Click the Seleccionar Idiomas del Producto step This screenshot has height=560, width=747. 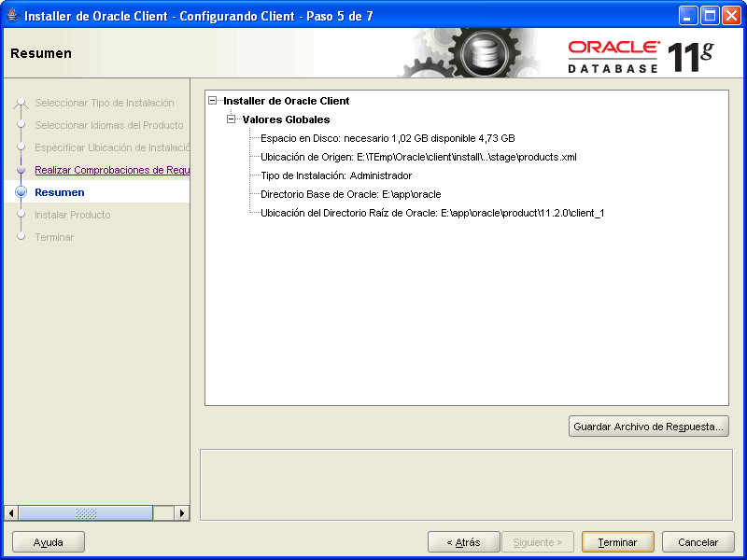[x=109, y=125]
